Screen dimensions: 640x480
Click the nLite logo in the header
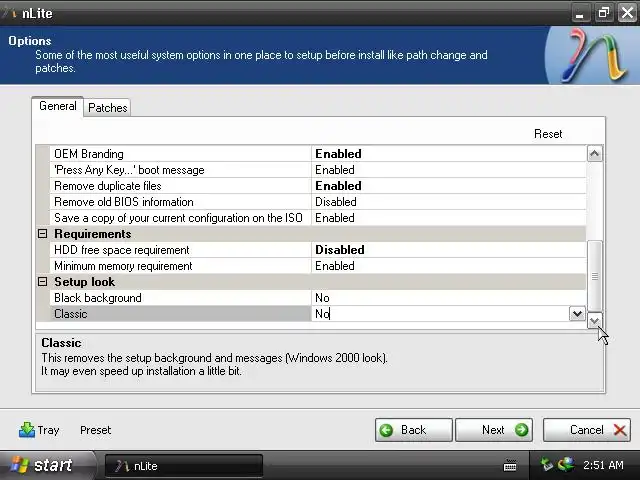point(594,56)
